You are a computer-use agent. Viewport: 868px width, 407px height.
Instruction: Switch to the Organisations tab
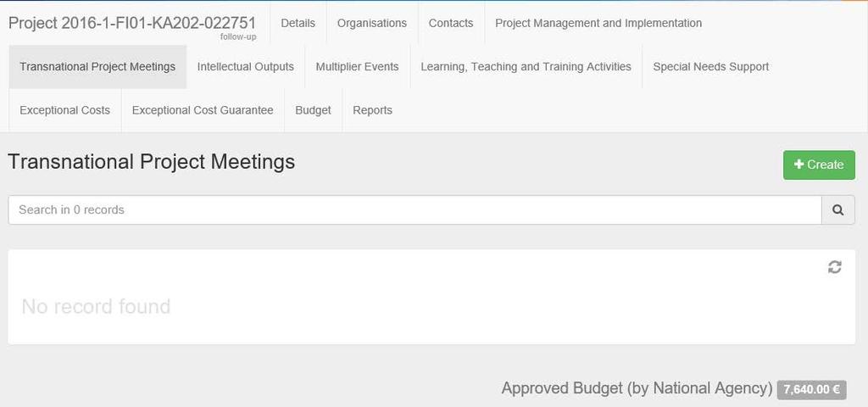pyautogui.click(x=372, y=23)
